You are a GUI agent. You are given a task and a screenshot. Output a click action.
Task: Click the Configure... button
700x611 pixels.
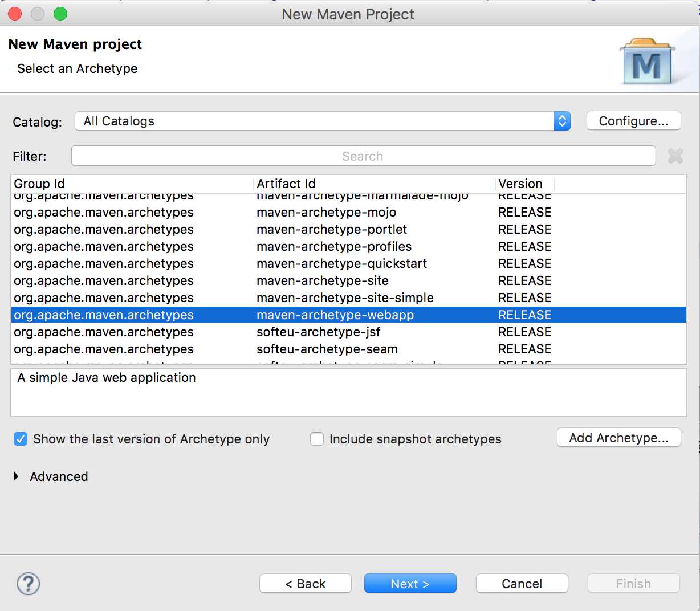[633, 121]
